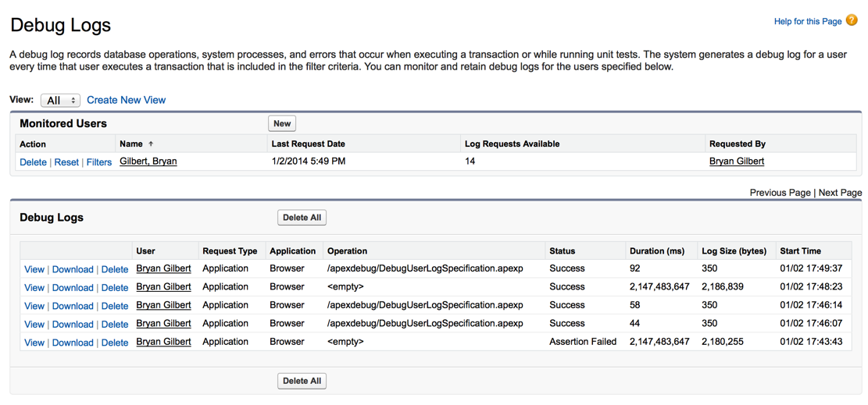Open the View dropdown set to All

[60, 101]
